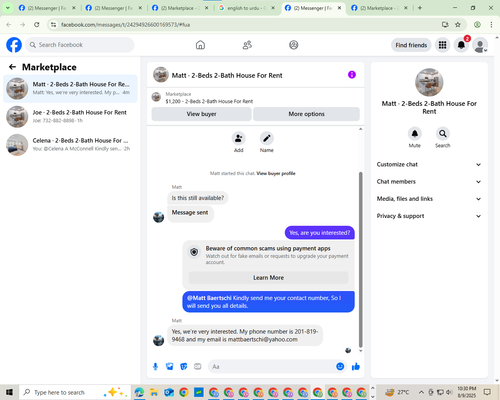Reload the page in Chrome
The height and width of the screenshot is (400, 500).
pyautogui.click(x=37, y=24)
